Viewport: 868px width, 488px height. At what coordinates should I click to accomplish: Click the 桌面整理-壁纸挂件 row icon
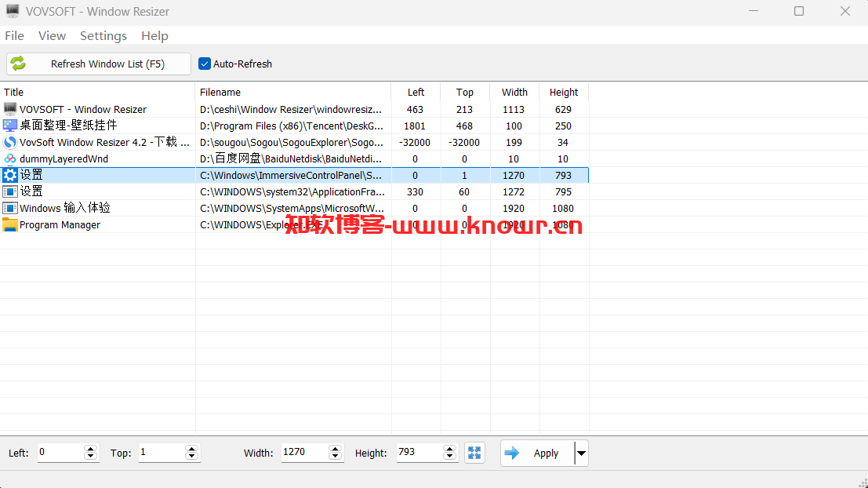pyautogui.click(x=10, y=126)
